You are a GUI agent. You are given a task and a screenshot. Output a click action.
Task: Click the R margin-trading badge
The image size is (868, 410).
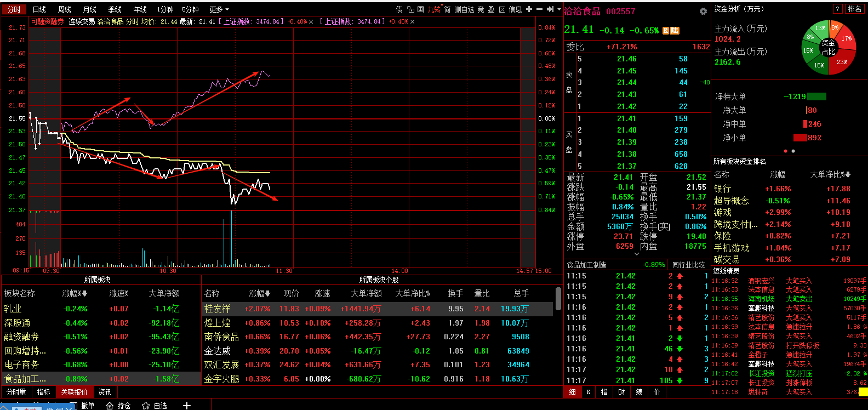(x=666, y=31)
